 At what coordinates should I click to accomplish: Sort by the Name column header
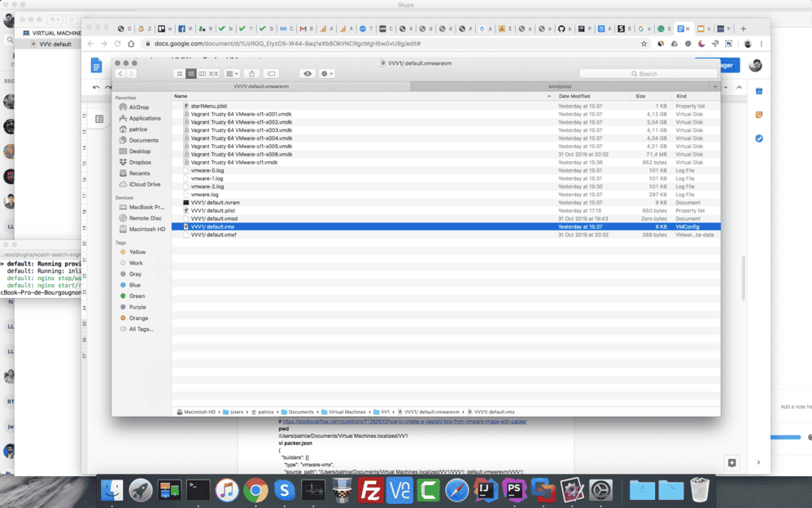pyautogui.click(x=363, y=96)
